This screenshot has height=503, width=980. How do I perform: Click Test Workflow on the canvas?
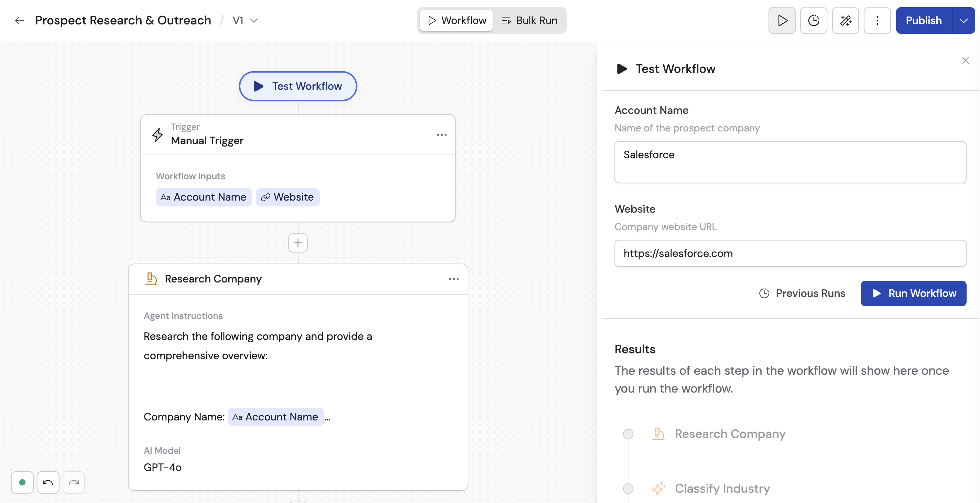click(x=297, y=86)
